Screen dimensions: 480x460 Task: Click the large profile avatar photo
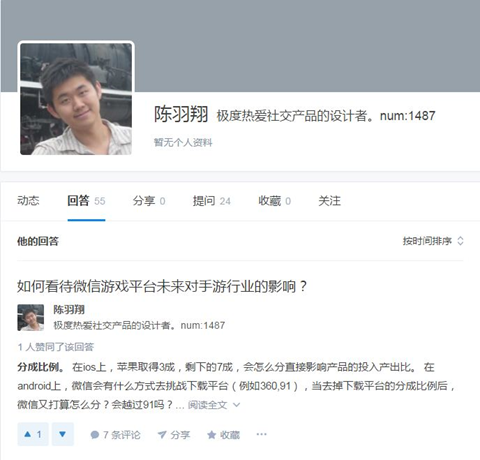(x=76, y=99)
